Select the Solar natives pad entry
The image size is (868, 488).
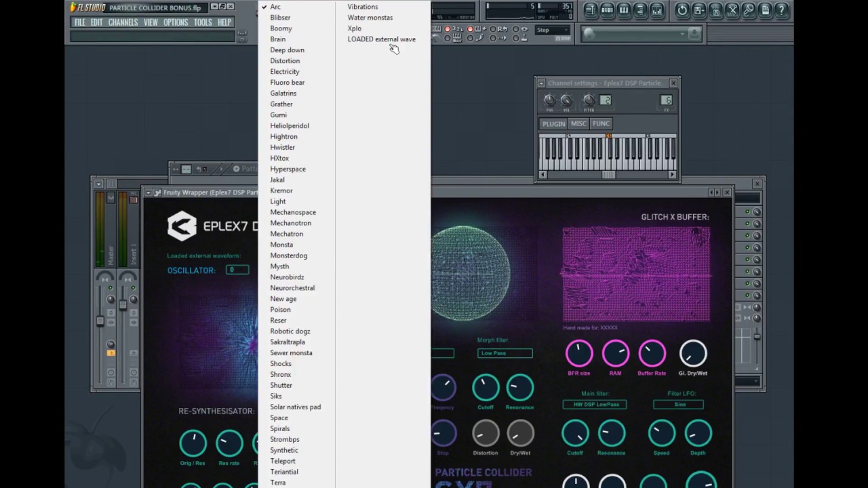(297, 407)
